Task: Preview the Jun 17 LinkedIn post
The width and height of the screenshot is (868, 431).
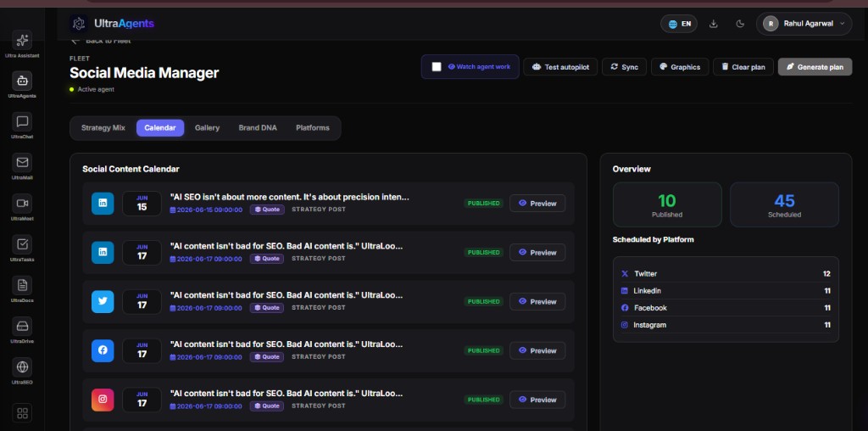Action: 537,253
